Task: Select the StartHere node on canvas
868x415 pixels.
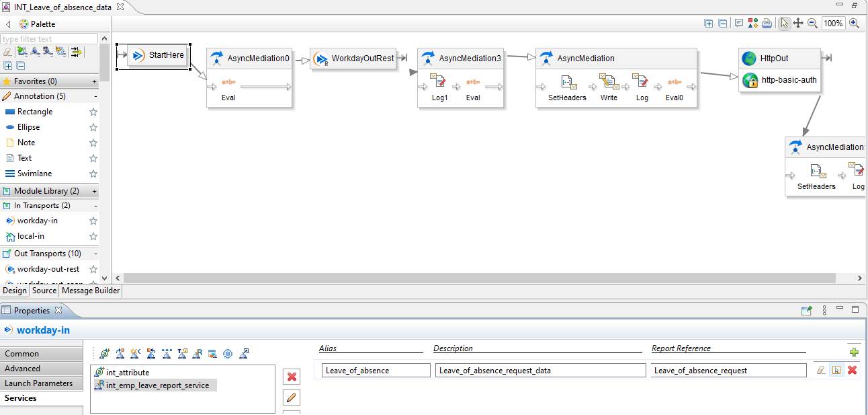Action: [157, 55]
